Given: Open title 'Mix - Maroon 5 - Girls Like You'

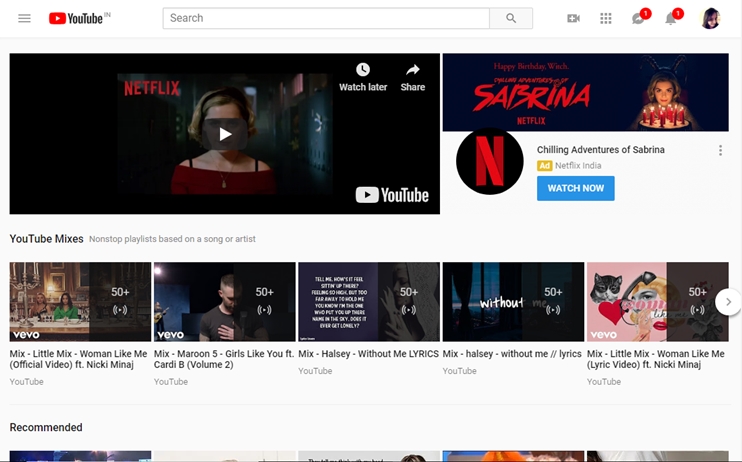Looking at the screenshot, I should [224, 359].
